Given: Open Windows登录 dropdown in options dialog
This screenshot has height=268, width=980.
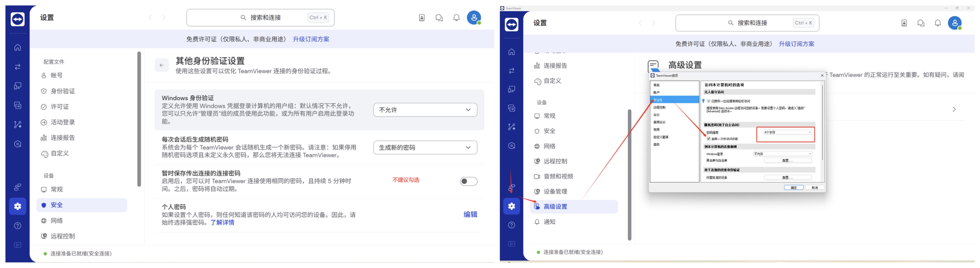Looking at the screenshot, I should [783, 154].
